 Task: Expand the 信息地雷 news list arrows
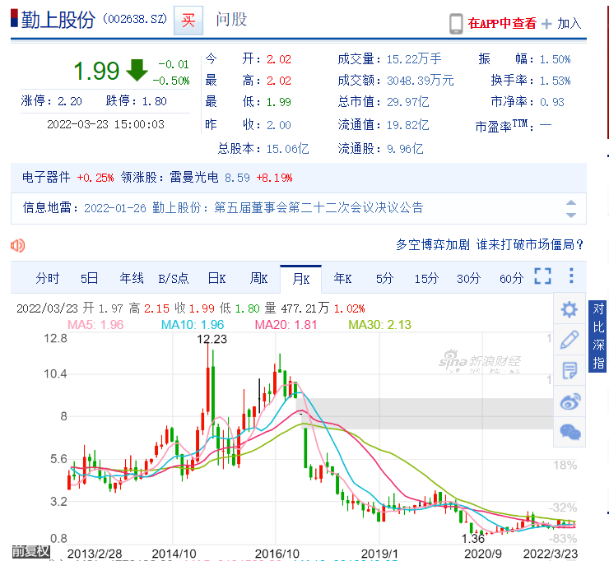570,208
